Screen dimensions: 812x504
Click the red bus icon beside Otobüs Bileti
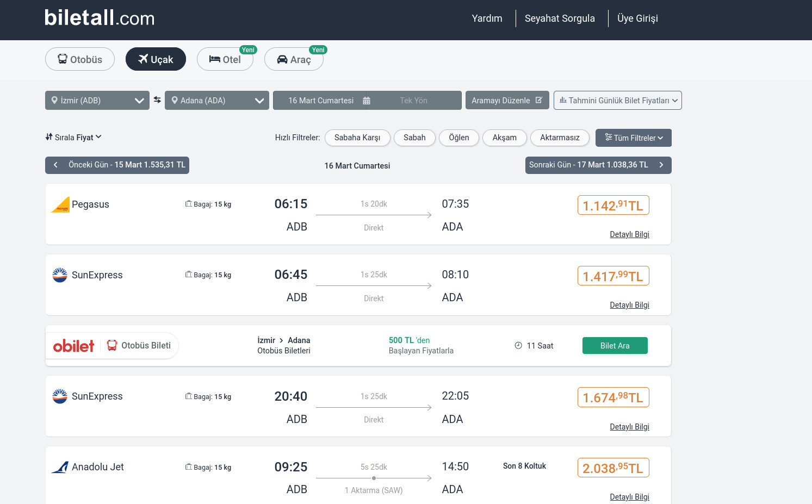coord(112,345)
